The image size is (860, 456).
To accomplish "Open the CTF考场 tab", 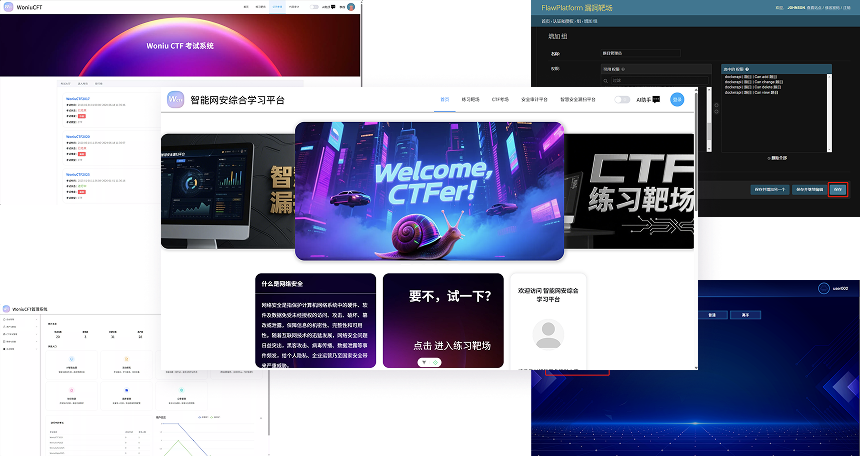I will point(500,100).
